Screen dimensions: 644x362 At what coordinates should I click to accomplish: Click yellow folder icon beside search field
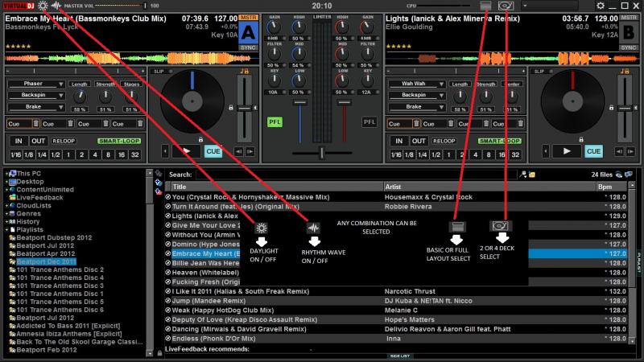click(532, 175)
